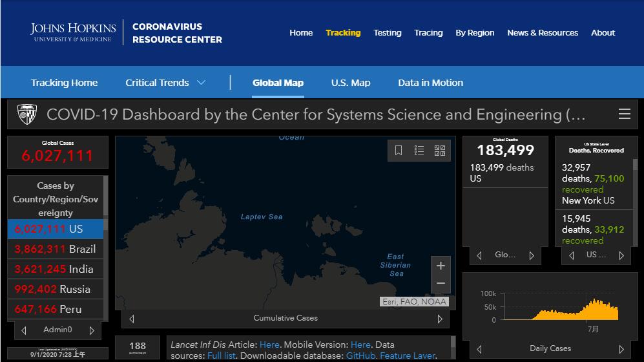The image size is (644, 362).
Task: Click next arrow beside Daily Cases
Action: tap(621, 348)
